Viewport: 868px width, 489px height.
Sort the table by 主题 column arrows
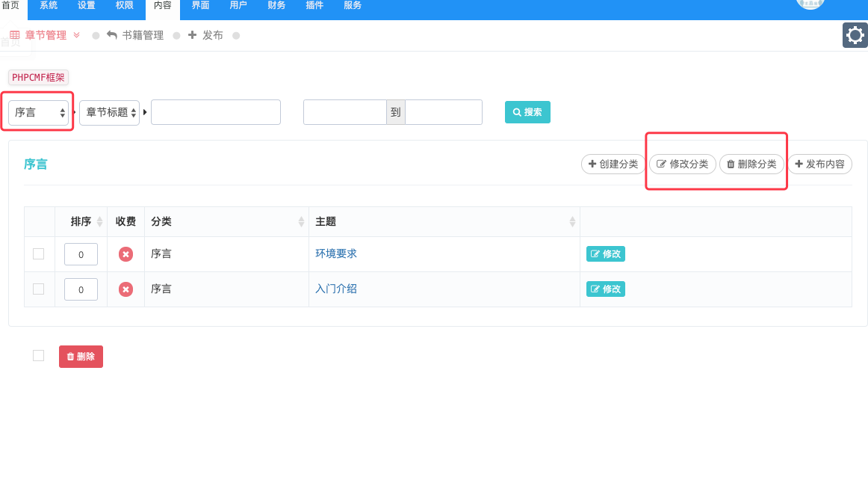572,221
